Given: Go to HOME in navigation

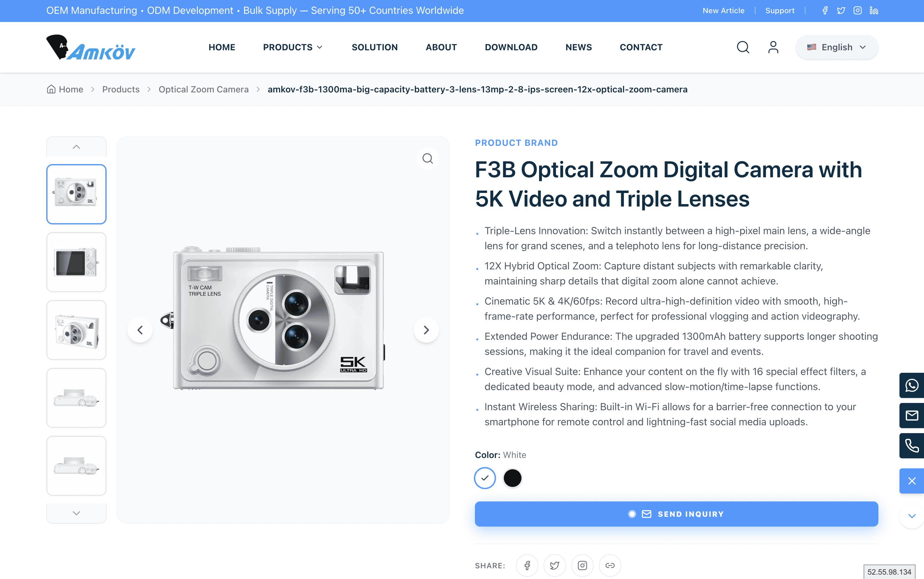Looking at the screenshot, I should pos(222,47).
